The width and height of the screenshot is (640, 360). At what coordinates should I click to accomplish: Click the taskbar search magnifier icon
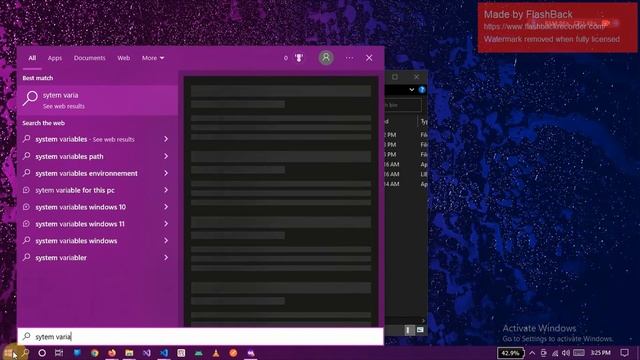(x=25, y=353)
